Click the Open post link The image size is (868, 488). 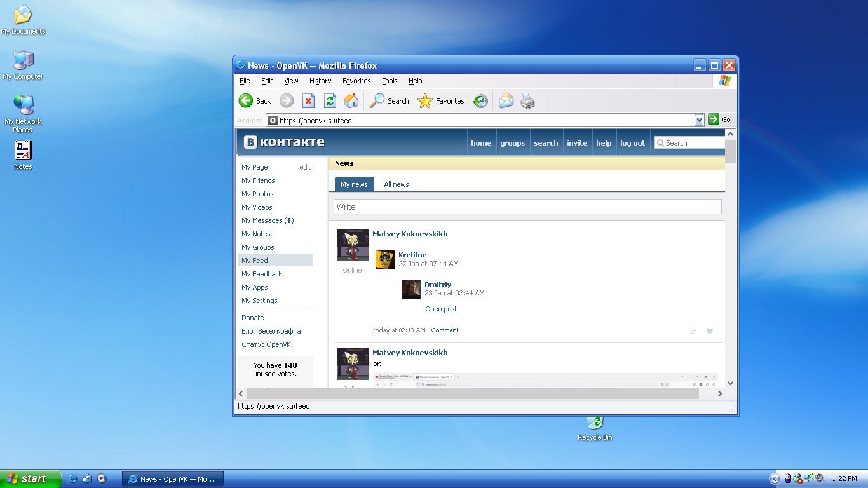tap(441, 309)
